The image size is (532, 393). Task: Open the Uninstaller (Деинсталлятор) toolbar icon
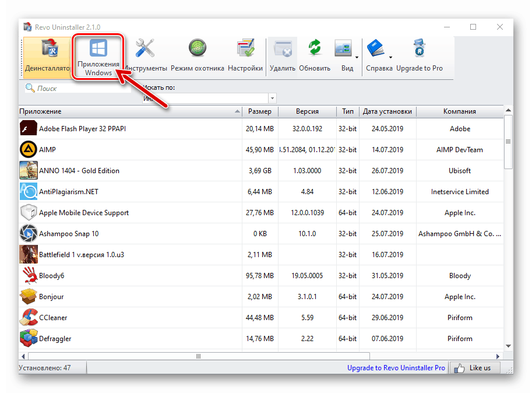(x=50, y=47)
